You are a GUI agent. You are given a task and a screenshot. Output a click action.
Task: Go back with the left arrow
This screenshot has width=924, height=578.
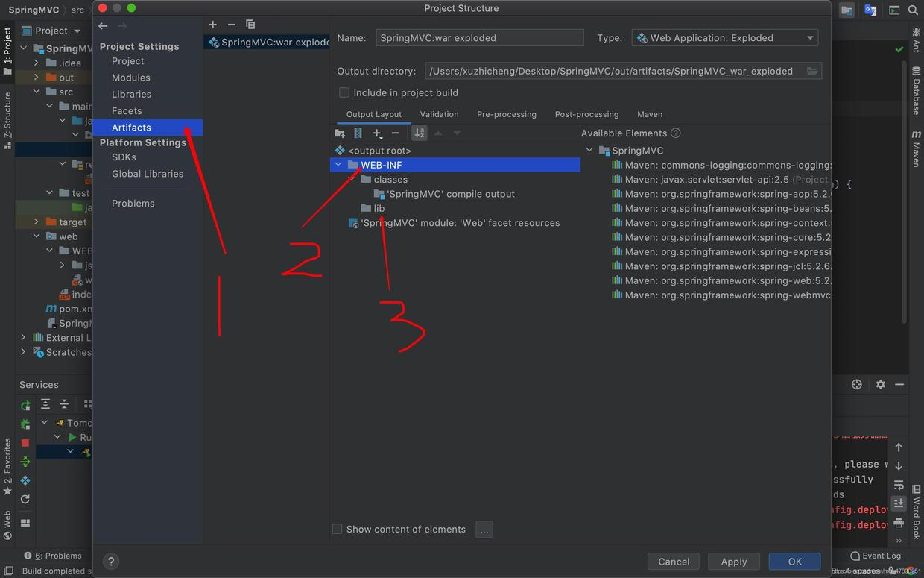(x=104, y=26)
